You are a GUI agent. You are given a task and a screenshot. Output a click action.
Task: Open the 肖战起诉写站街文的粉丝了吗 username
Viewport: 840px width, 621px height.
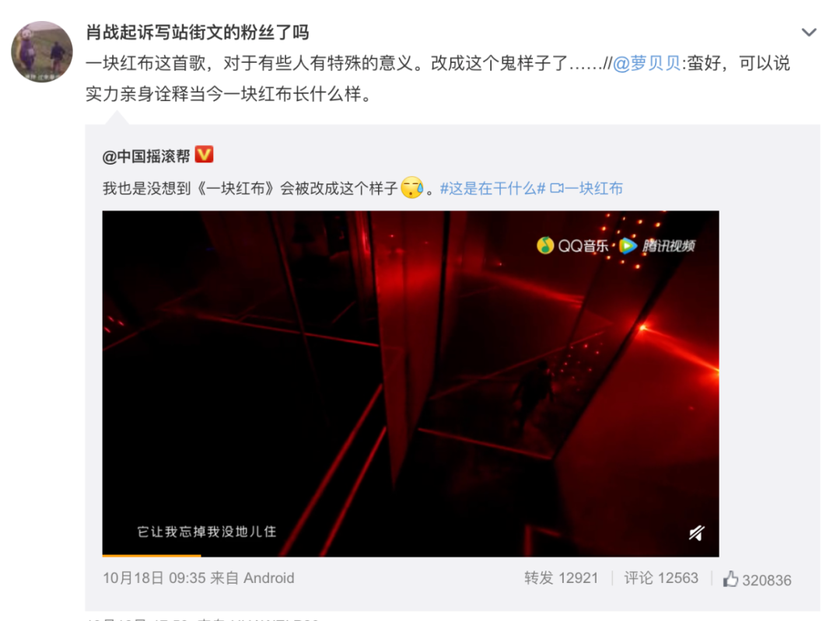click(x=197, y=33)
